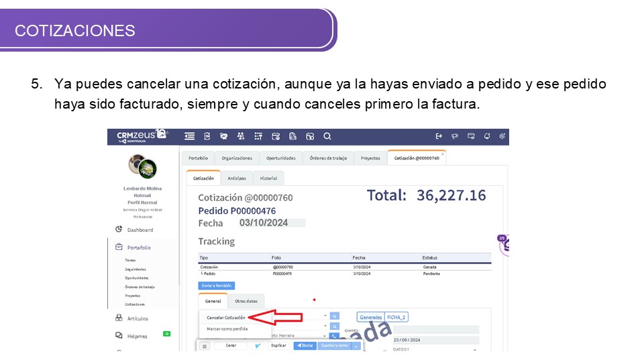Click the logout arrow icon
Image resolution: width=644 pixels, height=362 pixels.
point(439,136)
